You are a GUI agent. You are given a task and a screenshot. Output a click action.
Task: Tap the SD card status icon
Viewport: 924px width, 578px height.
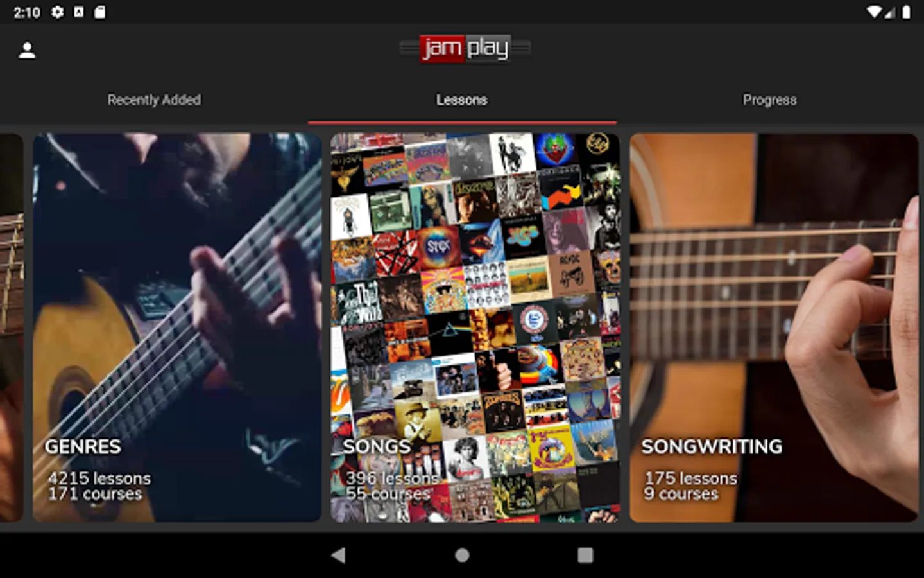point(100,12)
